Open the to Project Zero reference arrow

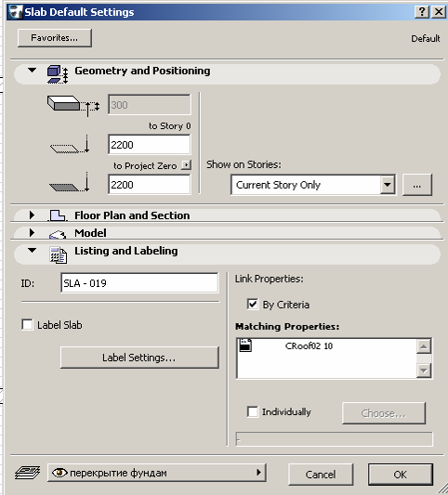pos(187,165)
